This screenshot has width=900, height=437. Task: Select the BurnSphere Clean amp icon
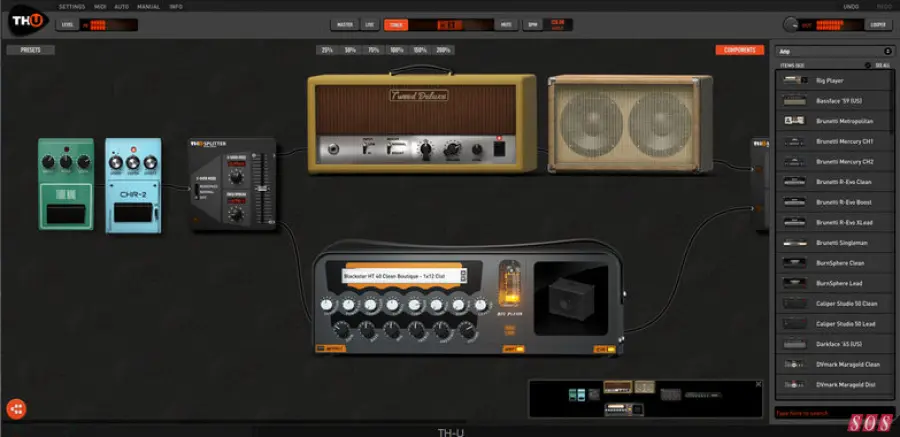tap(795, 262)
